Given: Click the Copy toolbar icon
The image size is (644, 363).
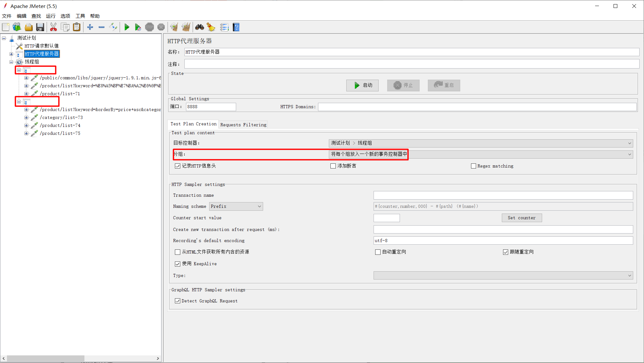Looking at the screenshot, I should point(65,27).
